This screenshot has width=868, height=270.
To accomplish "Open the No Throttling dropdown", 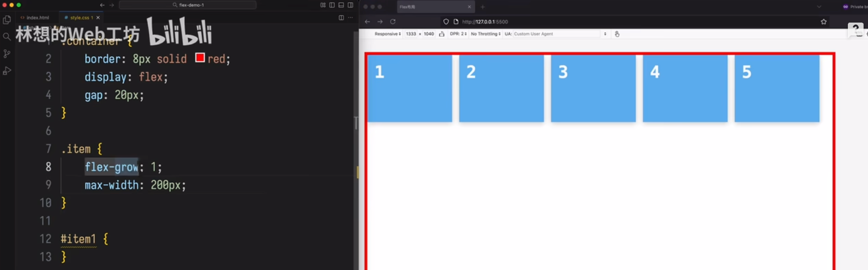I will (x=486, y=34).
